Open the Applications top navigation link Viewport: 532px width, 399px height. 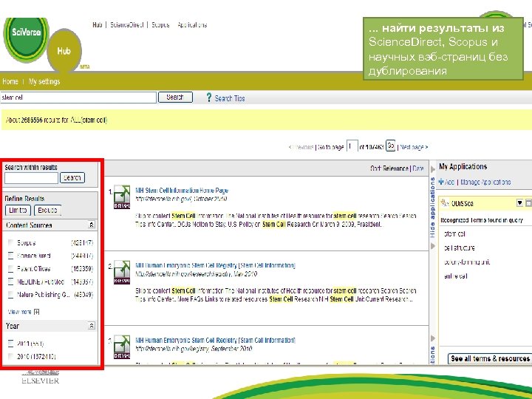[192, 25]
